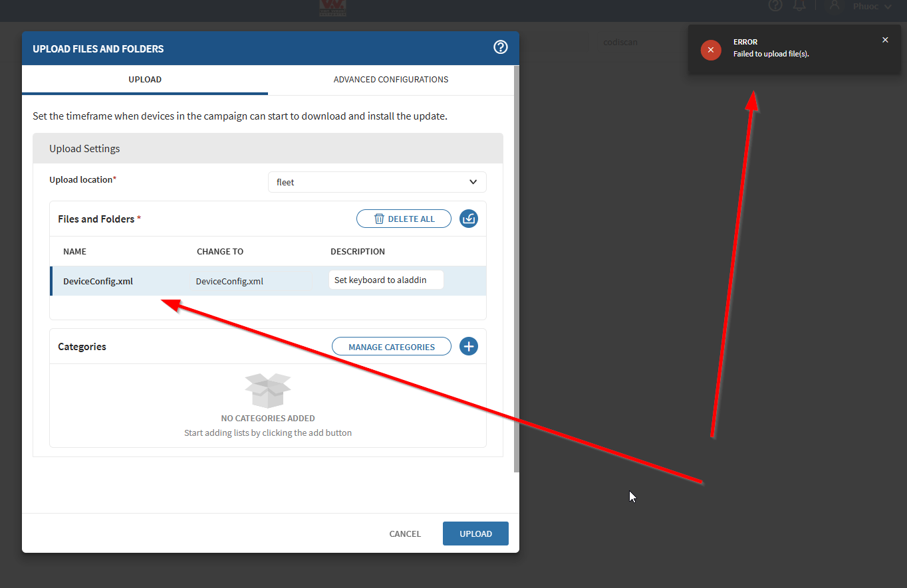
Task: Switch to the Advanced Configurations tab
Action: tap(390, 80)
